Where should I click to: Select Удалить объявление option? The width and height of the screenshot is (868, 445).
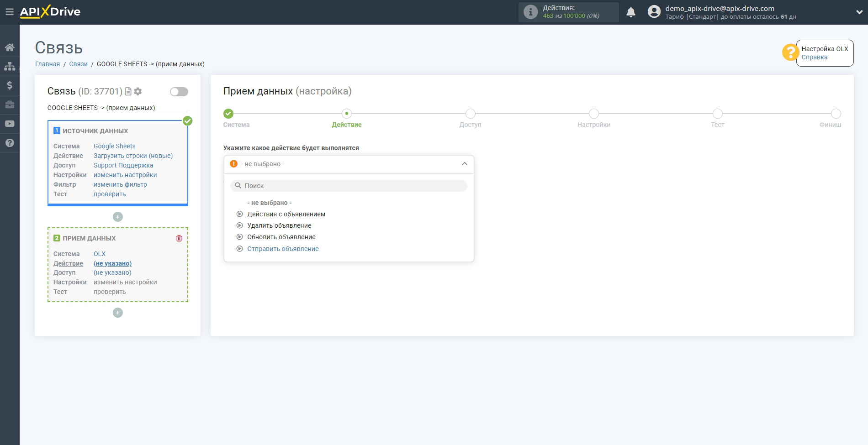(x=279, y=225)
